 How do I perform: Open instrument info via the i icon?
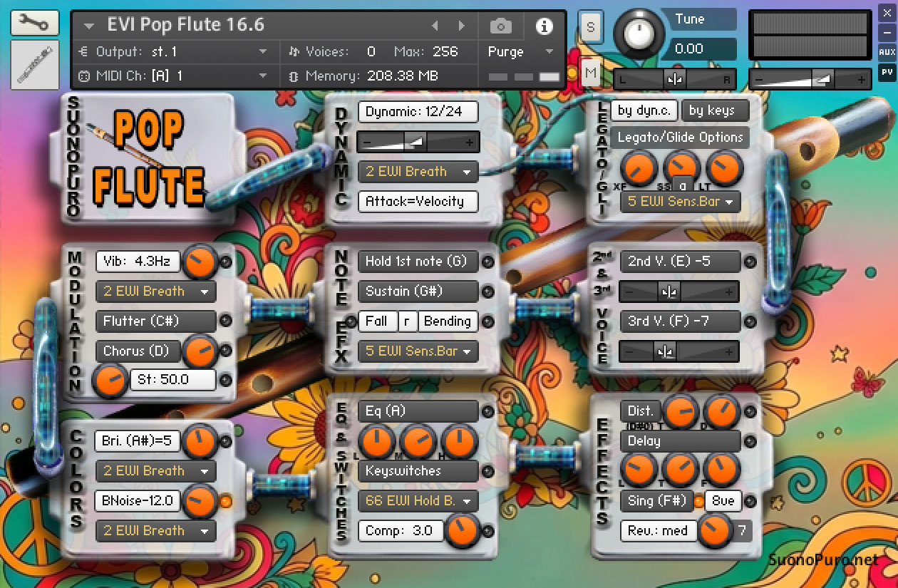[545, 24]
